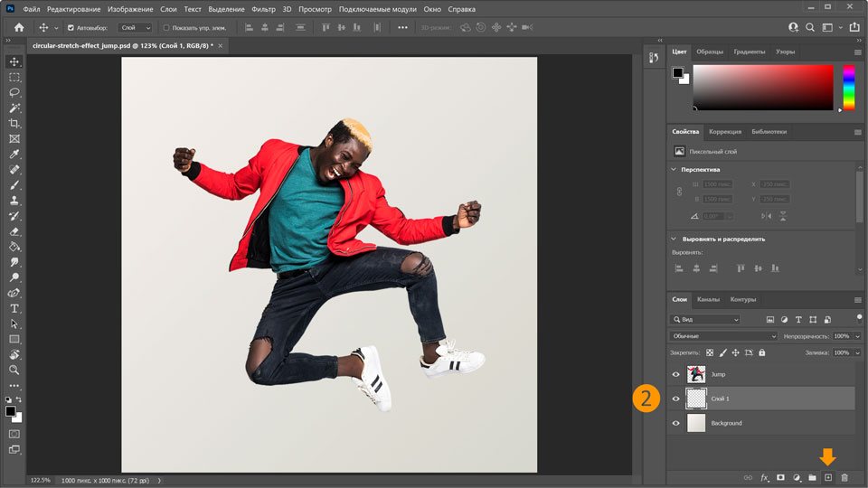
Task: Select the Crop tool in toolbar
Action: point(14,123)
